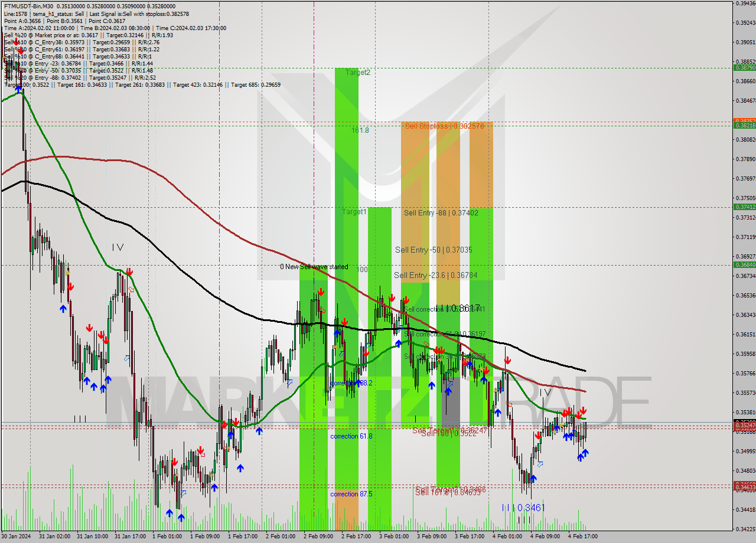Viewport: 756px width, 543px height.
Task: Click the Target1 zone label
Action: (354, 211)
